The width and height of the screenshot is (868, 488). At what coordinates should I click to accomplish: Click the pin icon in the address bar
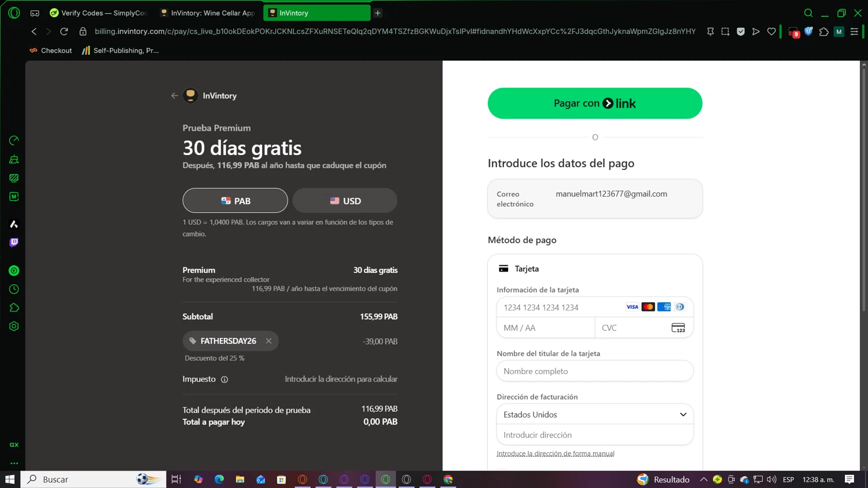point(711,32)
